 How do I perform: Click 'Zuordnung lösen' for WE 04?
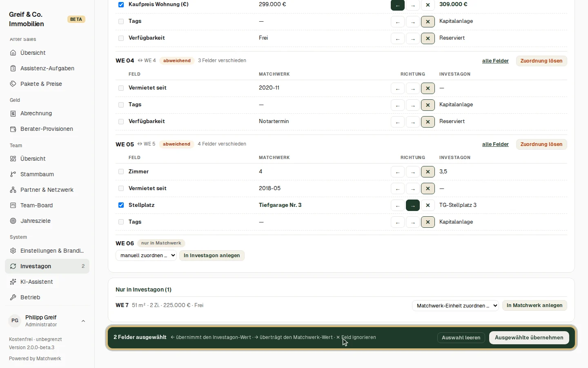(541, 61)
